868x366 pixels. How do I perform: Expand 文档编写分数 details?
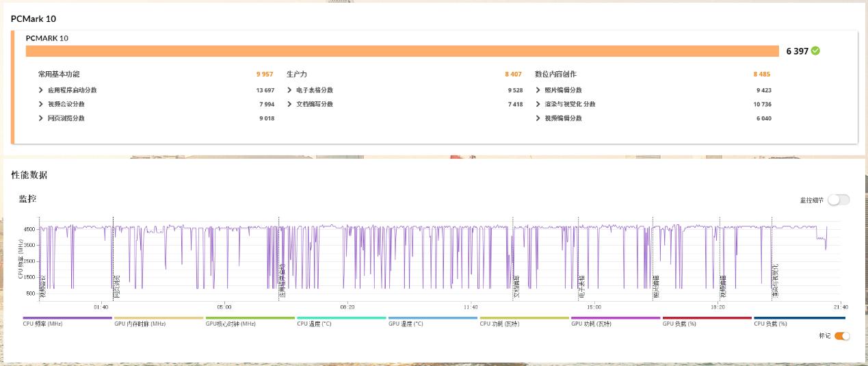[289, 104]
